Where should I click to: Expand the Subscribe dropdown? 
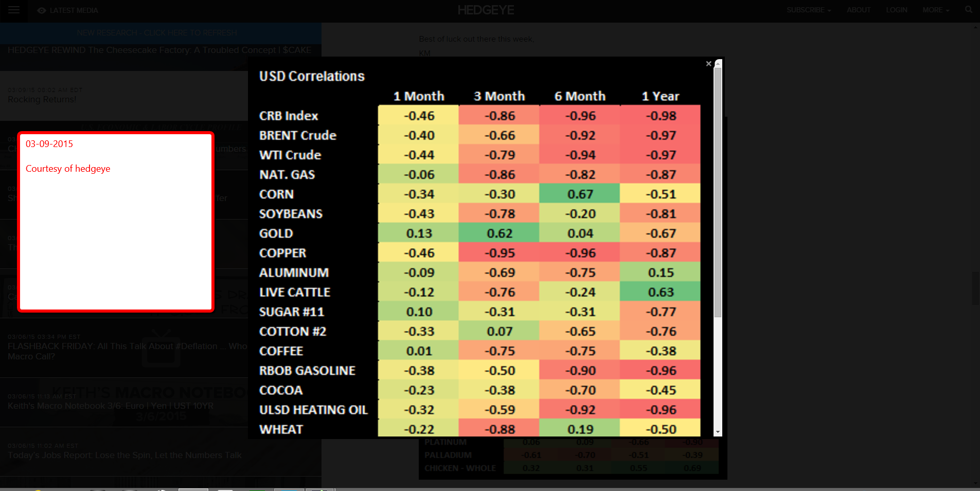coord(809,10)
